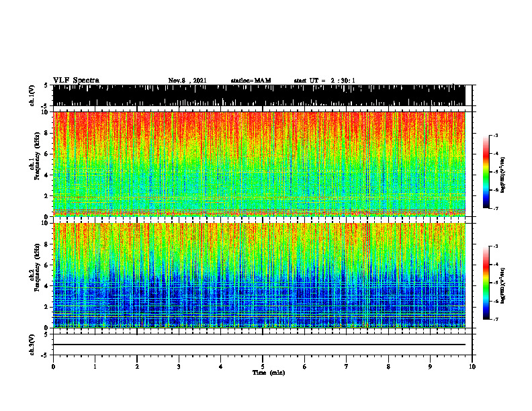Click time axis tick label "6"
This screenshot has width=532, height=411.
pyautogui.click(x=305, y=367)
